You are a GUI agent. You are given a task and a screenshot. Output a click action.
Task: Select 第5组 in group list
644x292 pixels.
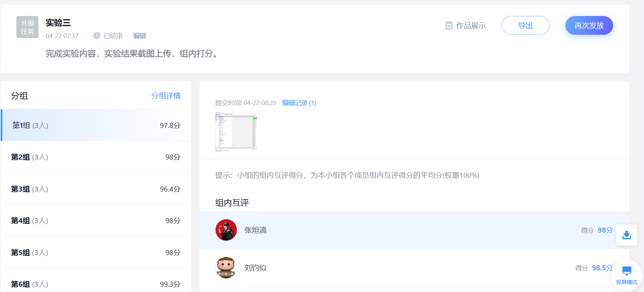pos(96,252)
